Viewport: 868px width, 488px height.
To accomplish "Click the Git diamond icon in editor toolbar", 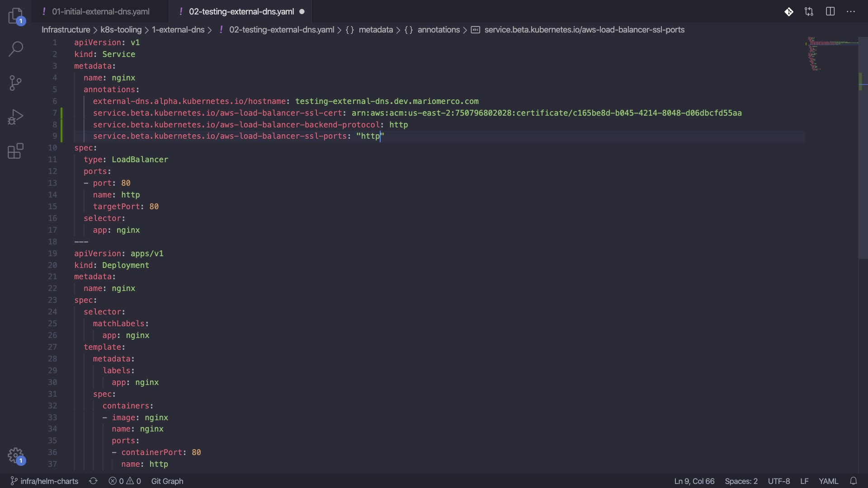I will (x=789, y=12).
